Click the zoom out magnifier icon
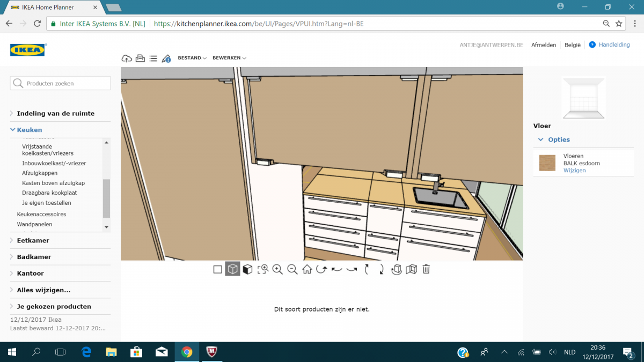The image size is (644, 362). (x=292, y=269)
